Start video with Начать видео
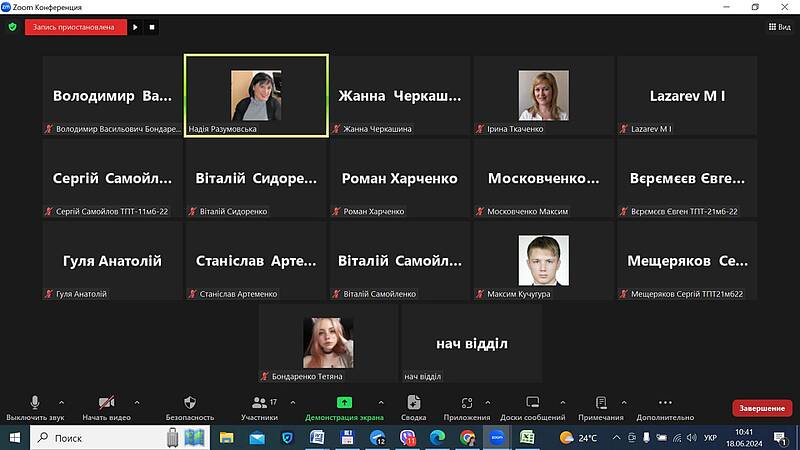The image size is (800, 450). pyautogui.click(x=107, y=406)
